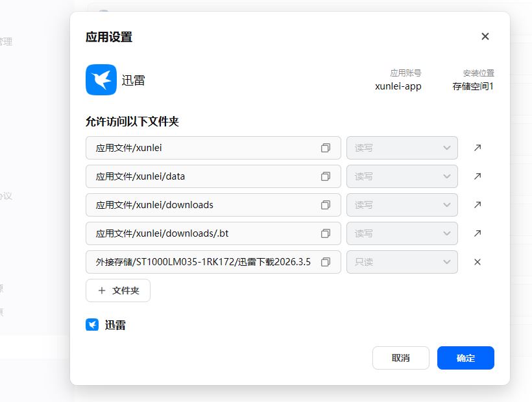The height and width of the screenshot is (402, 532).
Task: Click the 安装位置 label
Action: coord(478,73)
